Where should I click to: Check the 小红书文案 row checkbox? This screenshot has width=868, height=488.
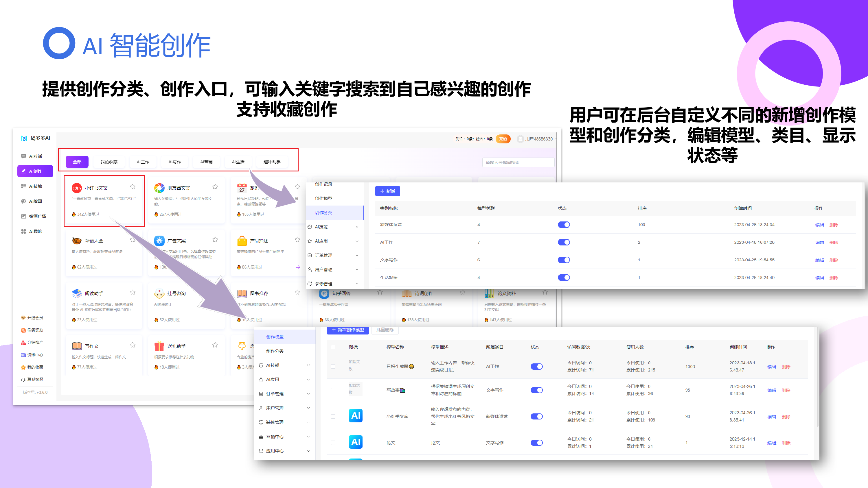point(333,417)
